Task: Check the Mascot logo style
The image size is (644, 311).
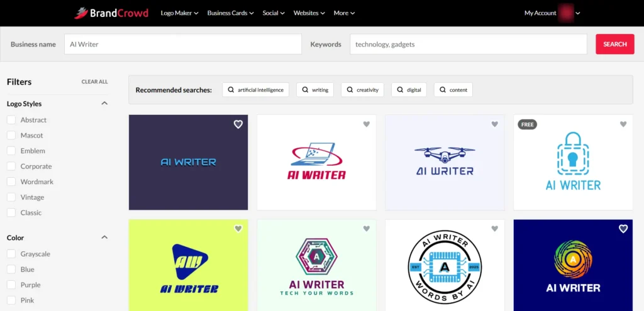Action: (x=11, y=136)
